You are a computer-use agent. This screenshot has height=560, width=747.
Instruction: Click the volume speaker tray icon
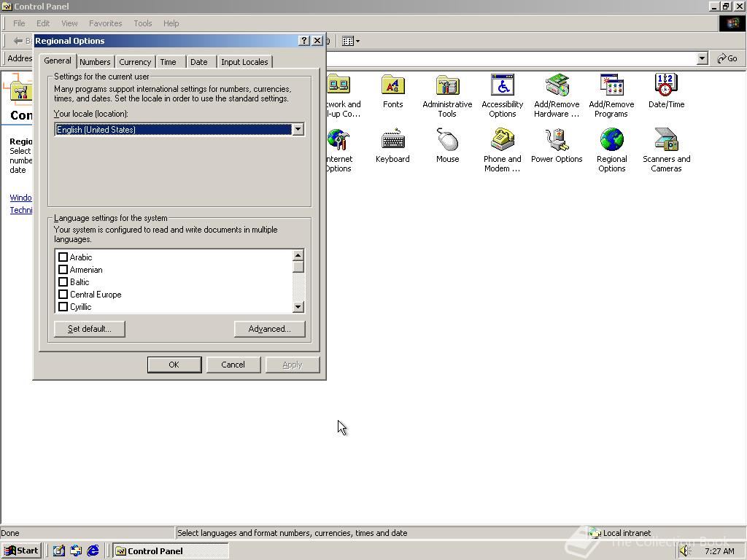685,551
